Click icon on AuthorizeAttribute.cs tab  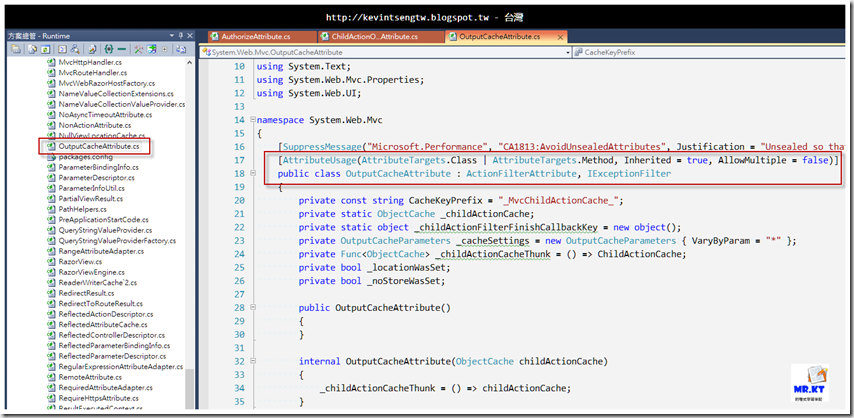[215, 37]
